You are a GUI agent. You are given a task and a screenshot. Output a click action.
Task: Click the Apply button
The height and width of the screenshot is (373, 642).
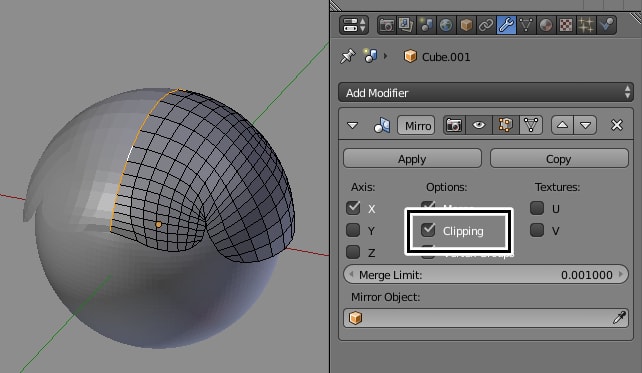412,158
